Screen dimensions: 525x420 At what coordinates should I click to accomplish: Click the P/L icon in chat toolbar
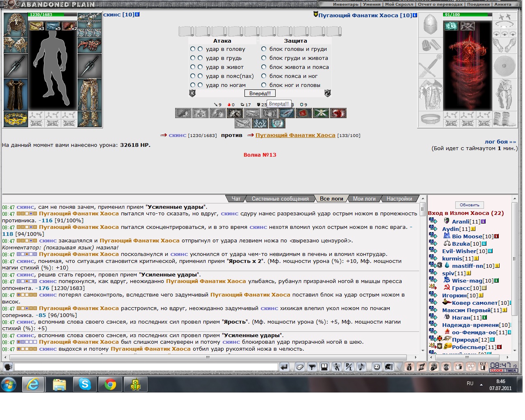(x=349, y=367)
